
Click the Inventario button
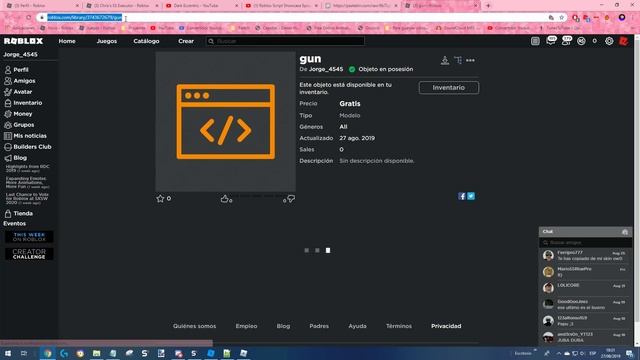(449, 88)
